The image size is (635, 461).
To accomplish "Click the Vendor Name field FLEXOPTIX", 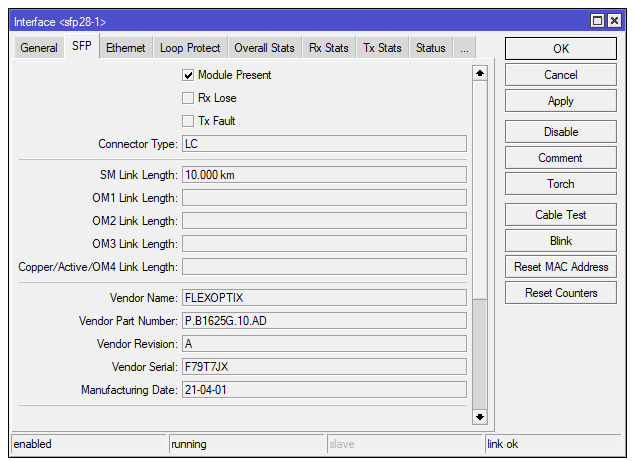I will click(324, 298).
